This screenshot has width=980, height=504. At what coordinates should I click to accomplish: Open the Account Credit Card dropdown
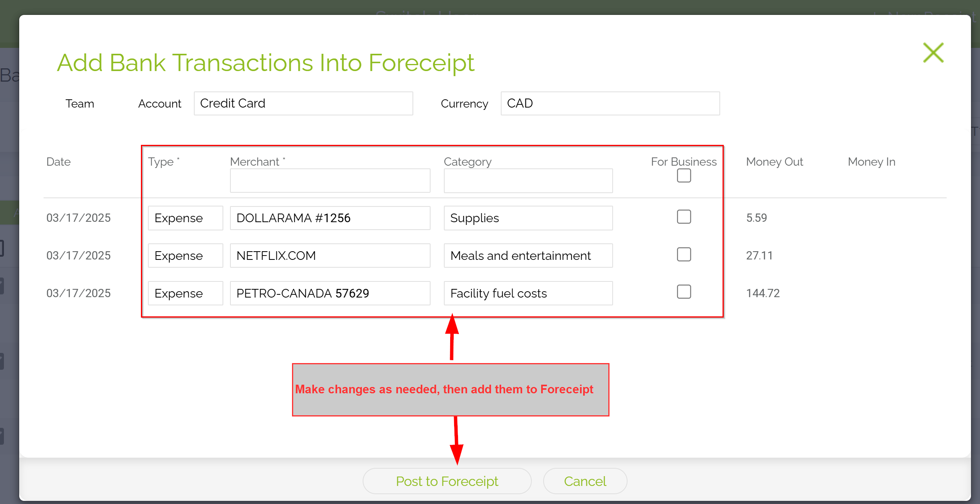303,103
